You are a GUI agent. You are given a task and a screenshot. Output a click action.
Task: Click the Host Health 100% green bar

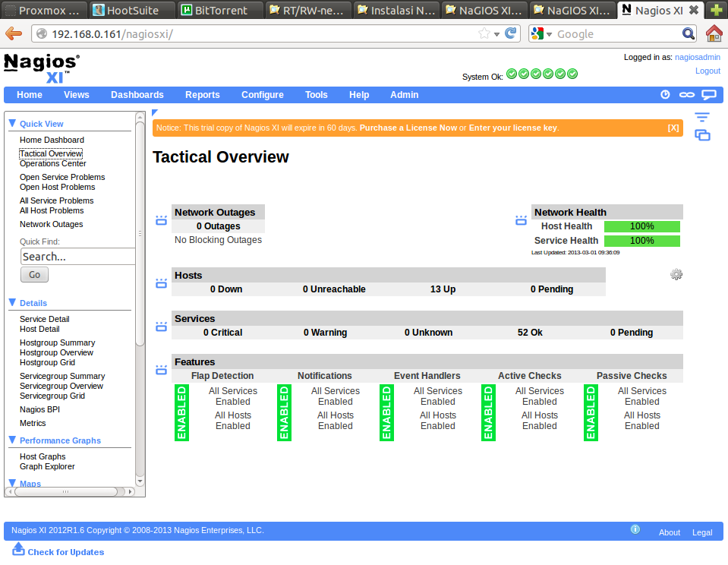641,226
